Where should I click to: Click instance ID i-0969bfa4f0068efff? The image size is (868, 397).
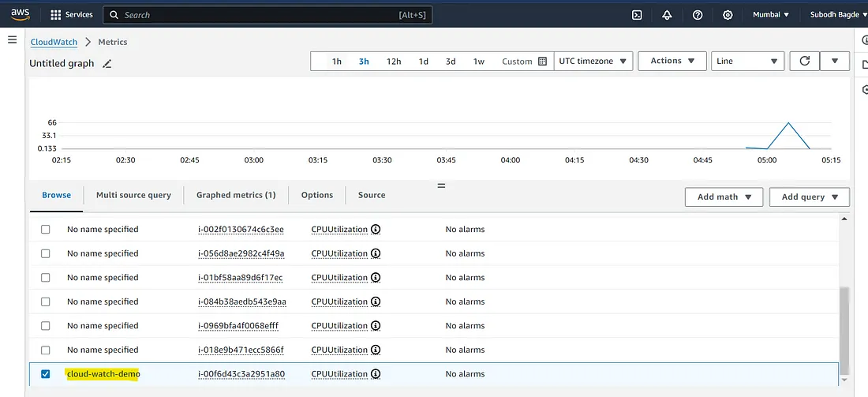click(x=238, y=326)
